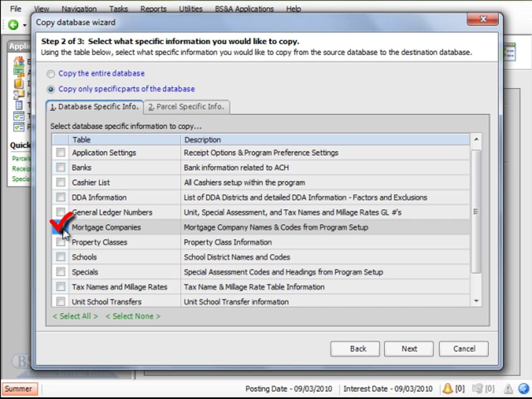Click Interest Date in the status bar

pos(388,389)
